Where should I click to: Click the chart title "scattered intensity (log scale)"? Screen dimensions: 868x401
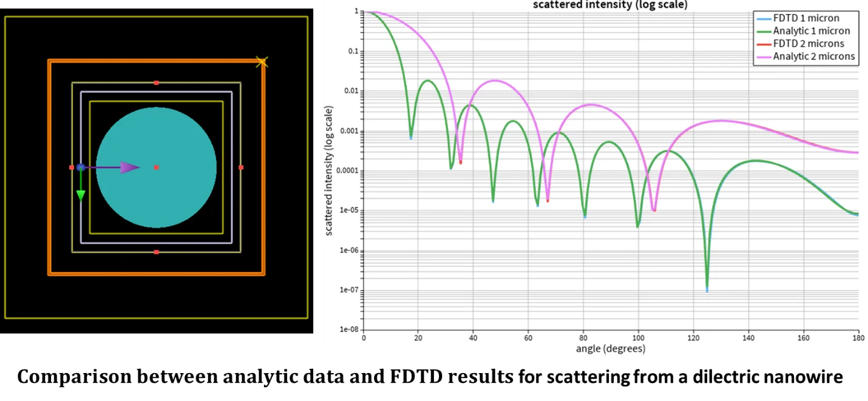[x=610, y=5]
